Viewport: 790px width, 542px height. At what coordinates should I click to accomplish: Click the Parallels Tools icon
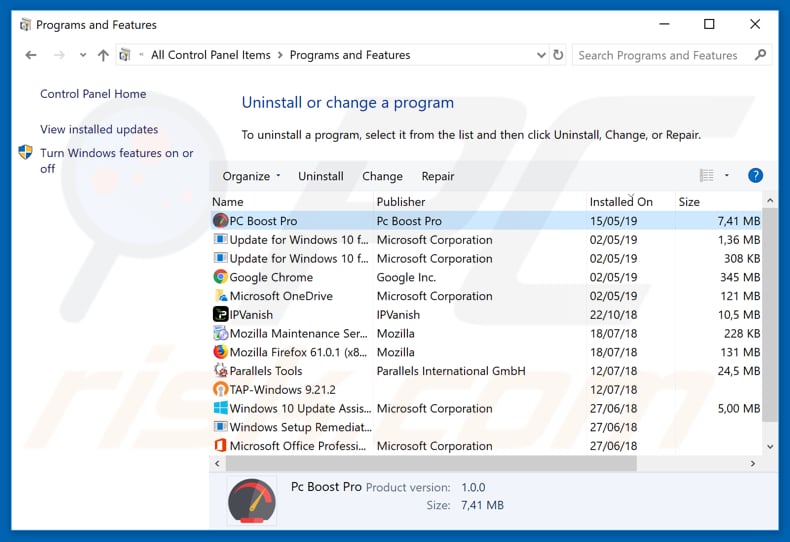[221, 370]
